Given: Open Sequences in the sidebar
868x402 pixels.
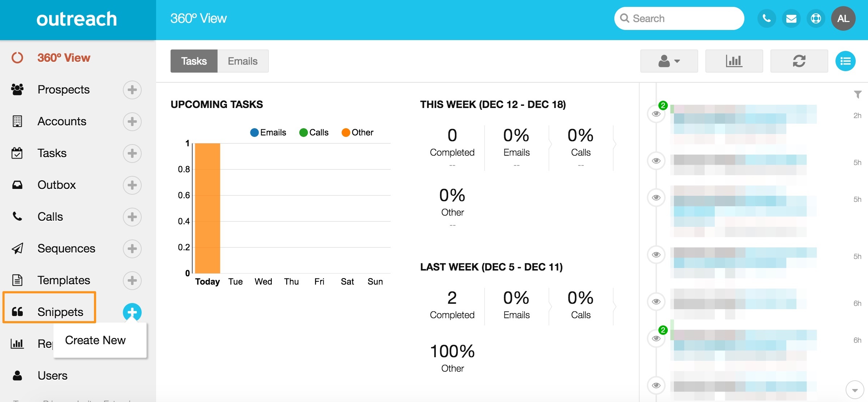Looking at the screenshot, I should coord(66,248).
